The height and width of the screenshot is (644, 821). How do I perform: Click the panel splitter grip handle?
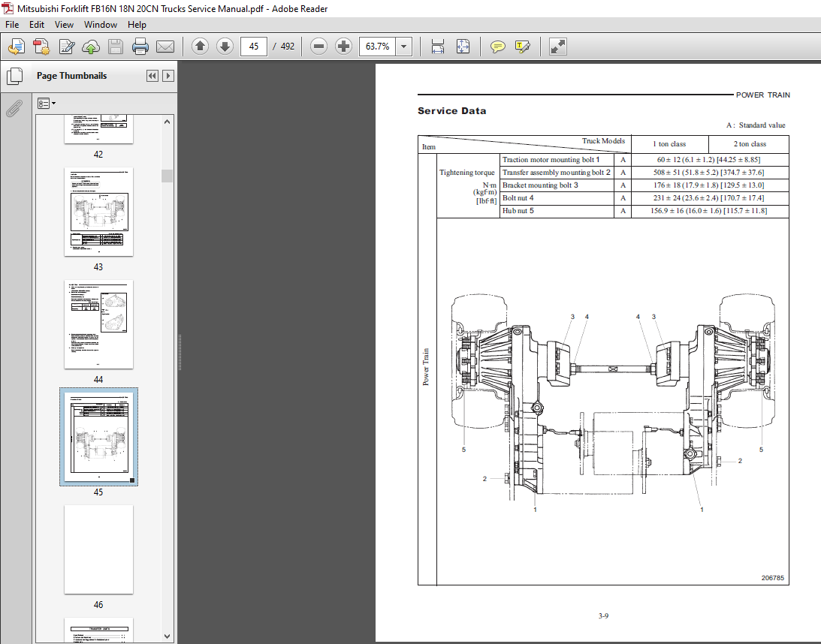(x=180, y=352)
